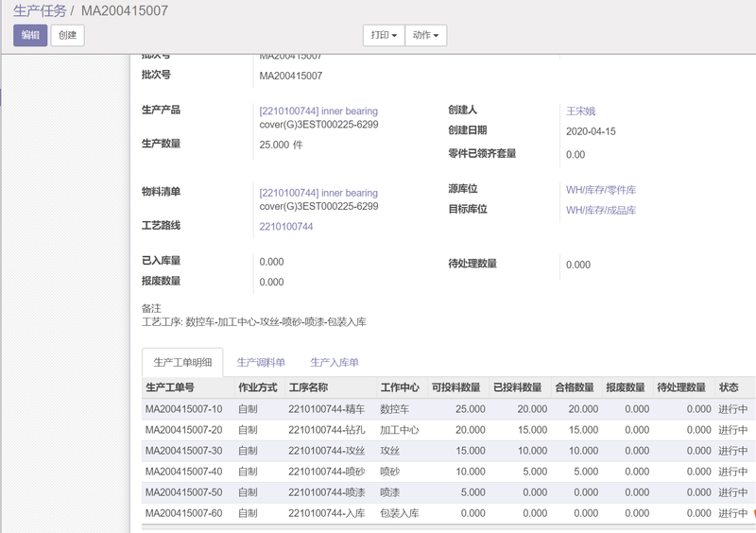The image size is (756, 533).
Task: Sort by 工作中心 column header
Action: [399, 387]
